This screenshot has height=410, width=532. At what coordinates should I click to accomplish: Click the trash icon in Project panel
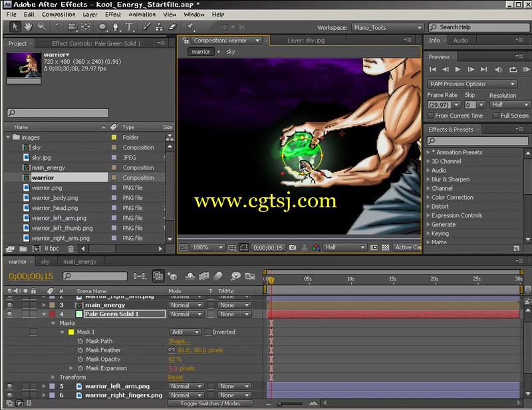point(70,249)
